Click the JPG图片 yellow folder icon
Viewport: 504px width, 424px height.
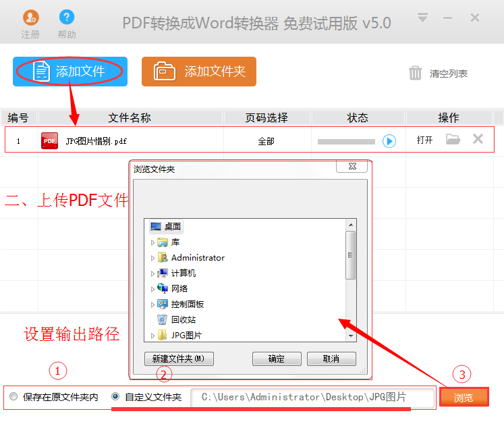coord(163,335)
